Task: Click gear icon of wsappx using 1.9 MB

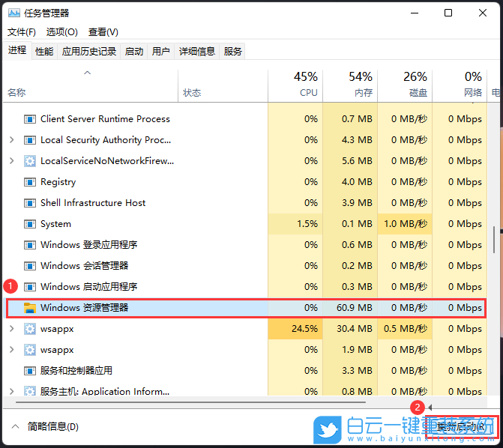Action: click(30, 350)
